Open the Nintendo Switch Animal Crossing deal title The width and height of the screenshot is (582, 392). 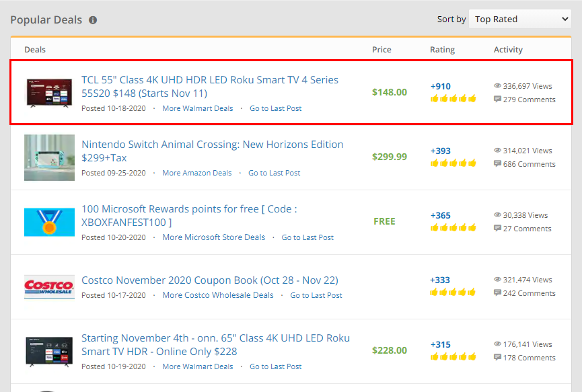coord(213,151)
